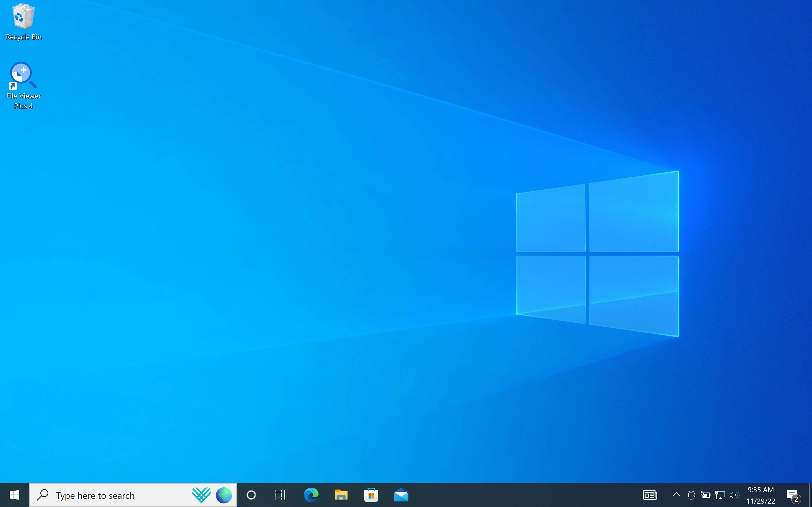Image resolution: width=812 pixels, height=507 pixels.
Task: Open the teal heart pinned taskbar app
Action: coord(202,495)
